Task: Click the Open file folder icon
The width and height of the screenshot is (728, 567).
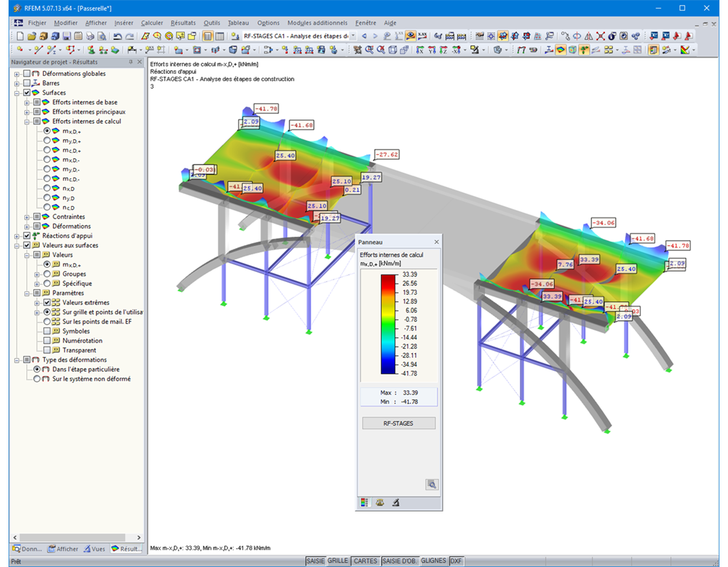Action: pyautogui.click(x=31, y=36)
